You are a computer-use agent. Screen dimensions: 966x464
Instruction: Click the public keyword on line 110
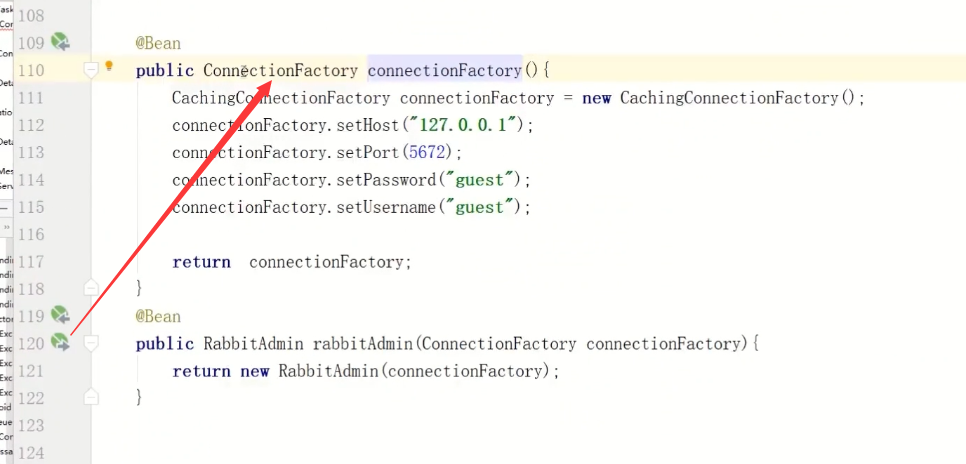pyautogui.click(x=164, y=71)
